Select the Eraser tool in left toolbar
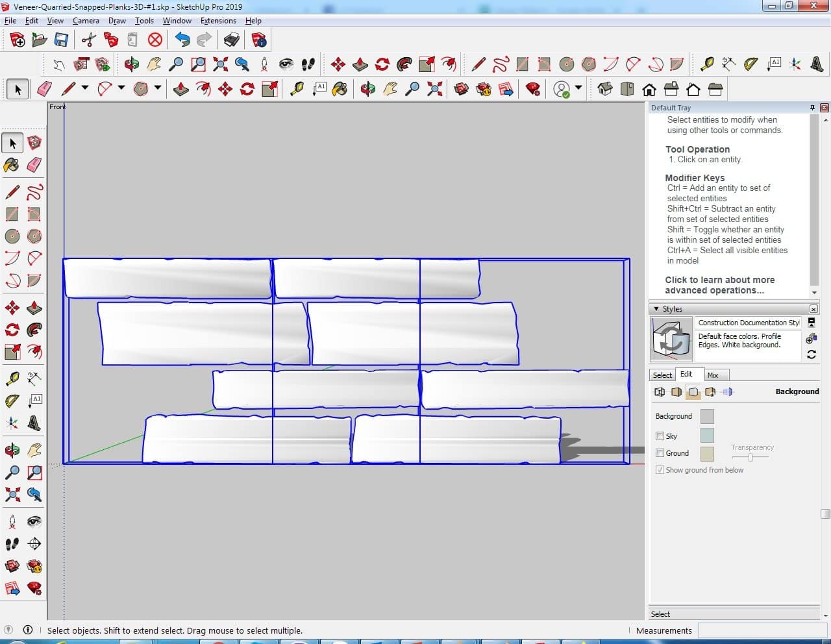 pyautogui.click(x=34, y=165)
